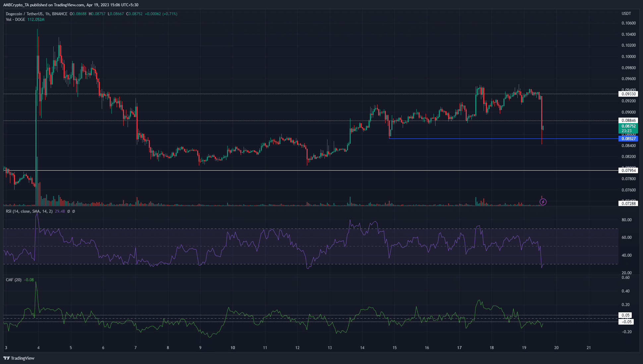This screenshot has width=643, height=364.
Task: Click the CMF value −0.08
Action: [x=29, y=280]
